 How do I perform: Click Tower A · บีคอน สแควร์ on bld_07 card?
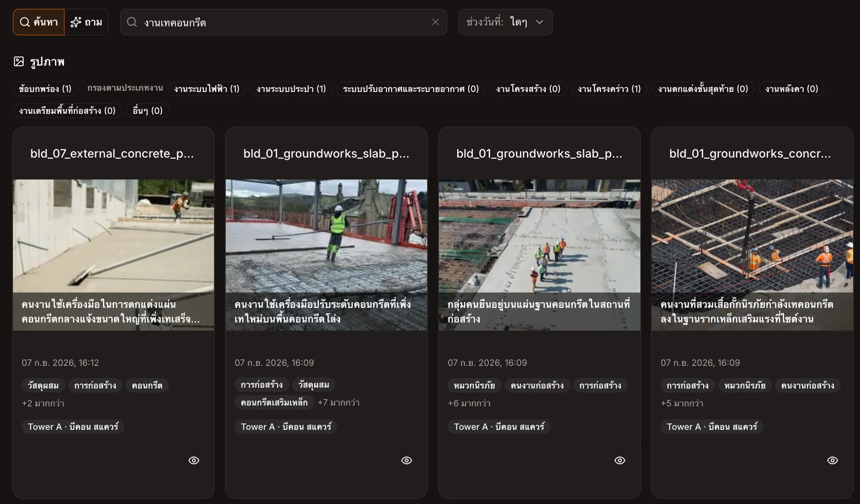pyautogui.click(x=73, y=427)
